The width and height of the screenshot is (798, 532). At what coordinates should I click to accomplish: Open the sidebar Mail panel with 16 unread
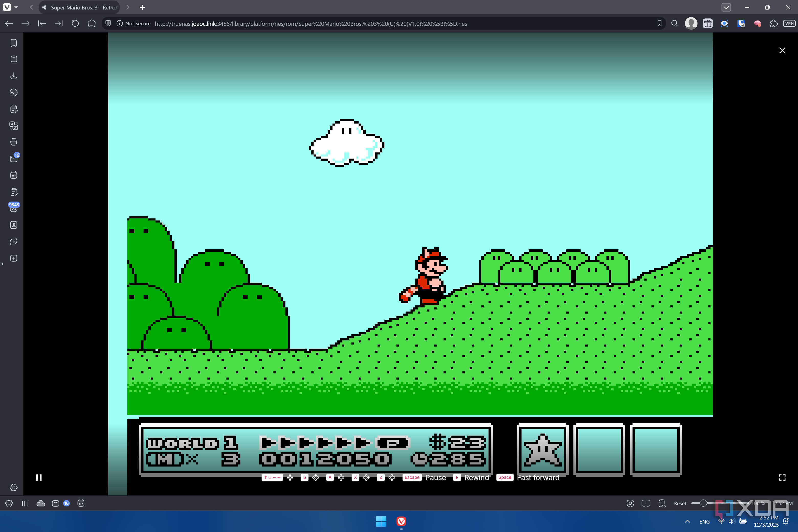pos(14,158)
